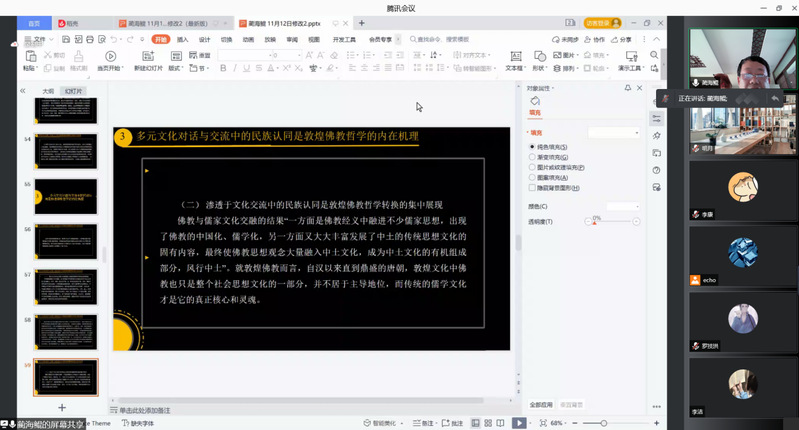Viewport: 799px width, 430px height.
Task: Choose 图案填充 radio option
Action: click(532, 177)
